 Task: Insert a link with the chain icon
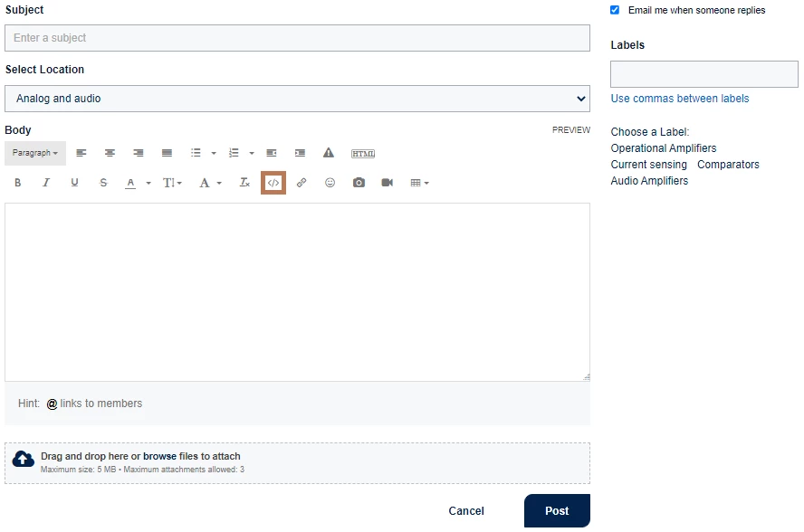(301, 183)
